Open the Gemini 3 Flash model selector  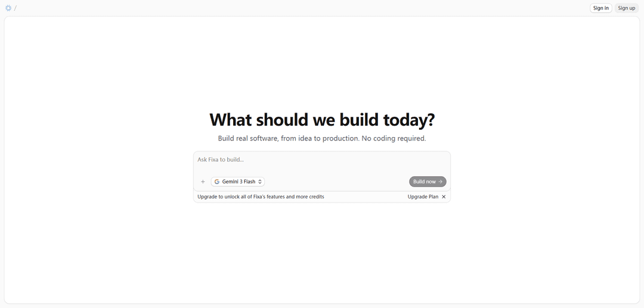[x=238, y=182]
